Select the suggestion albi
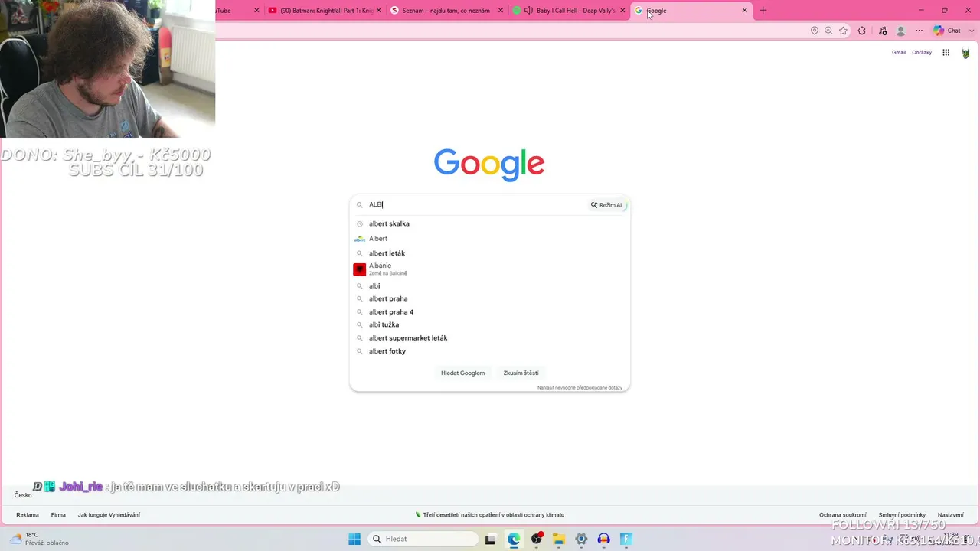The width and height of the screenshot is (980, 551). [490, 286]
